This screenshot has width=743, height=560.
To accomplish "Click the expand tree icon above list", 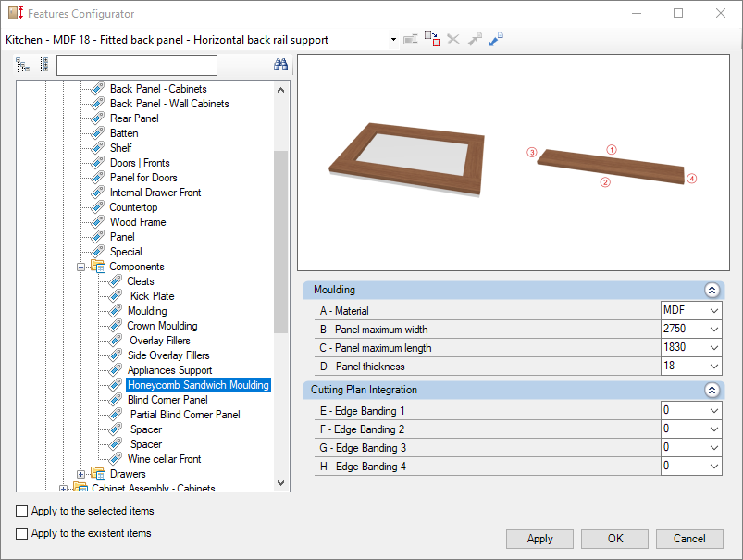I will point(22,65).
